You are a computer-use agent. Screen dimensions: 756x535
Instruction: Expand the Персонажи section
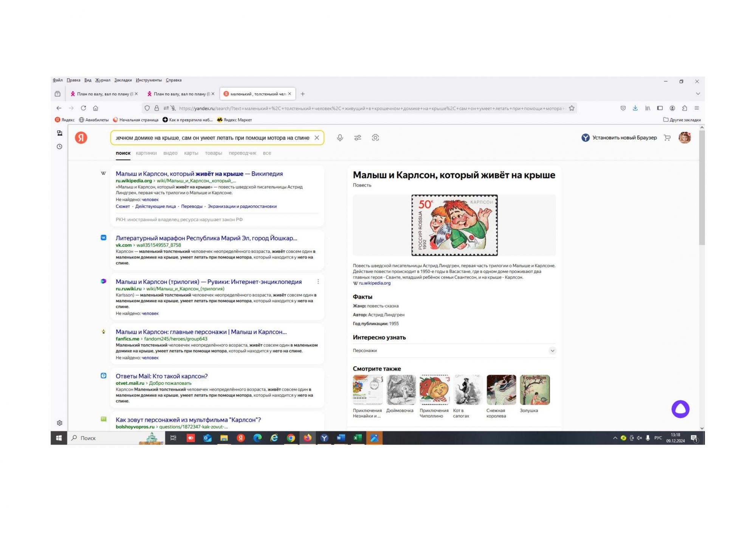pyautogui.click(x=552, y=350)
